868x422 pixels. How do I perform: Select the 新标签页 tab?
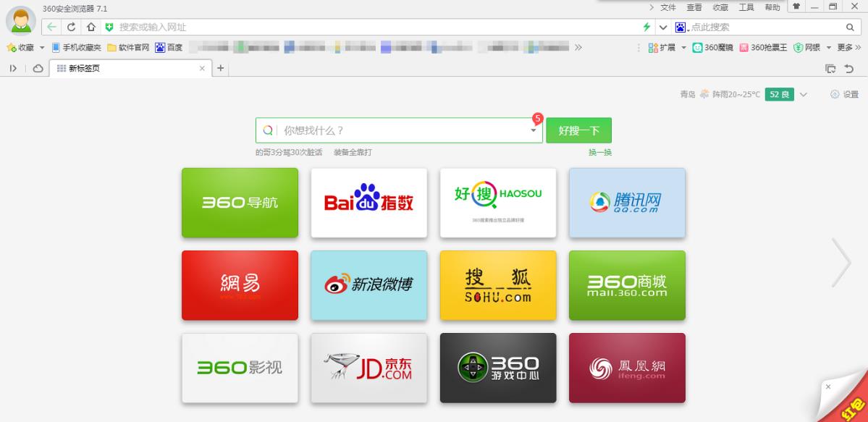click(130, 68)
